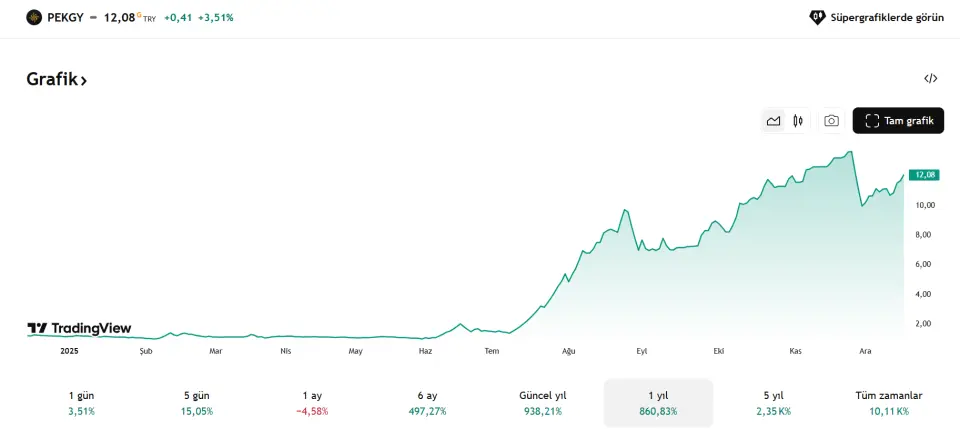The image size is (960, 429).
Task: Select Güncel yıl range
Action: pos(542,403)
